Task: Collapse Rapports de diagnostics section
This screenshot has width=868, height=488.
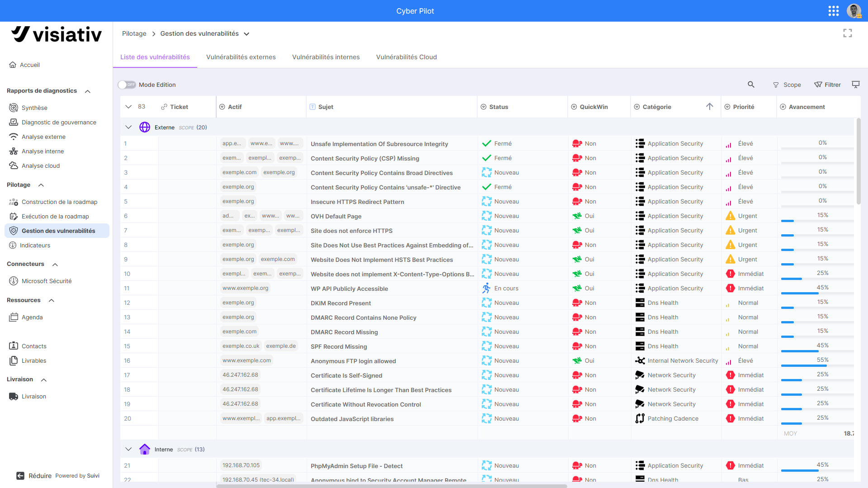Action: point(88,91)
